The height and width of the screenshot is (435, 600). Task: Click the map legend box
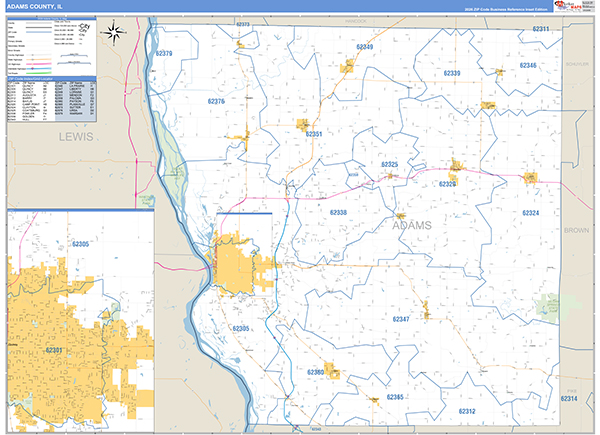tap(52, 46)
